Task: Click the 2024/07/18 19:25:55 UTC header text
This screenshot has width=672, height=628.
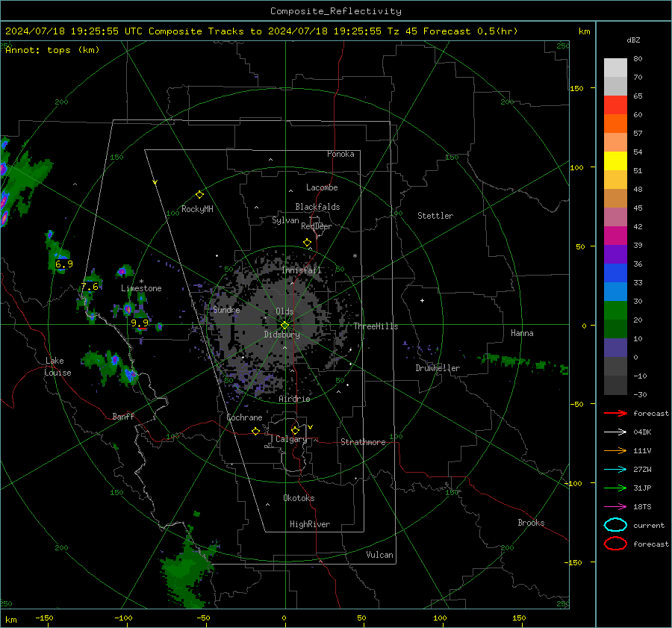Action: (74, 31)
